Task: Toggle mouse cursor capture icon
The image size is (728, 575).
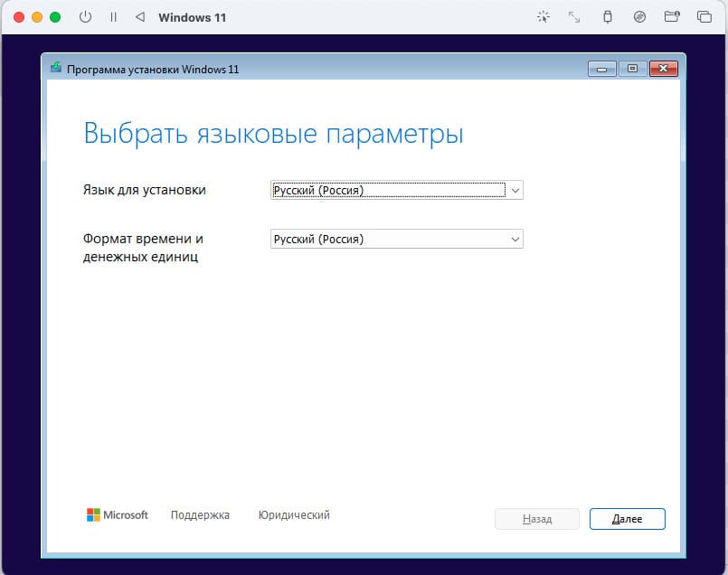Action: pos(543,17)
